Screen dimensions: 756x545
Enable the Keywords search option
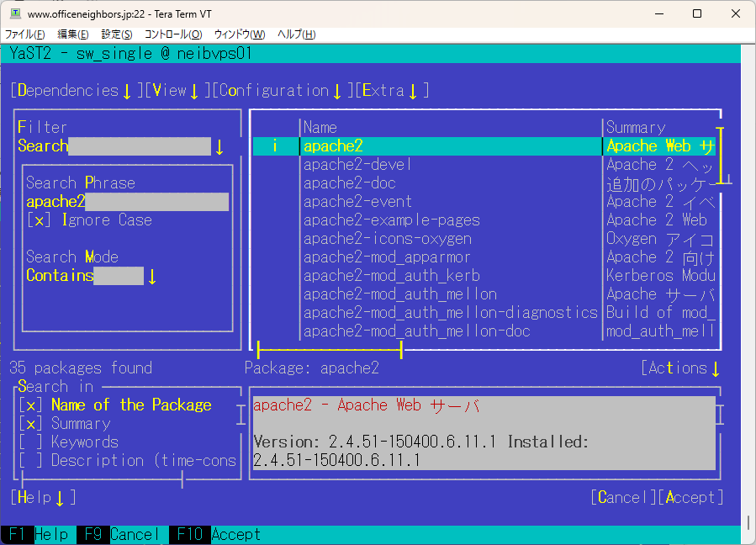point(30,442)
